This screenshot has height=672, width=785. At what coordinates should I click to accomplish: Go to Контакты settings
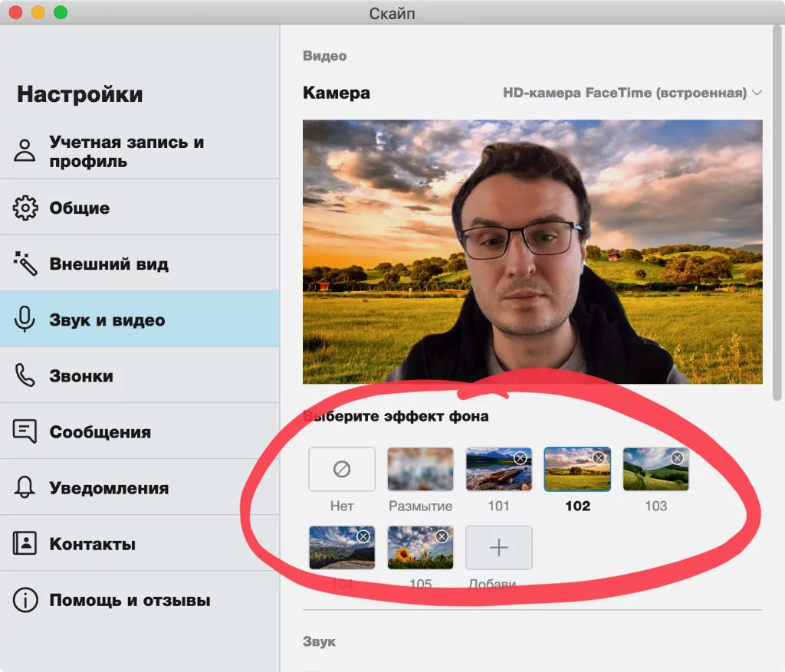[140, 543]
